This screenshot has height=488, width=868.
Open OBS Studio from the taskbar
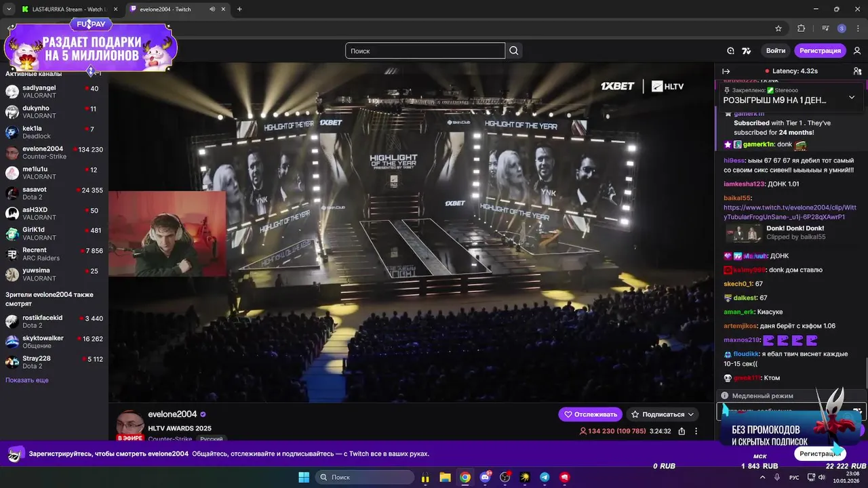coord(505,477)
